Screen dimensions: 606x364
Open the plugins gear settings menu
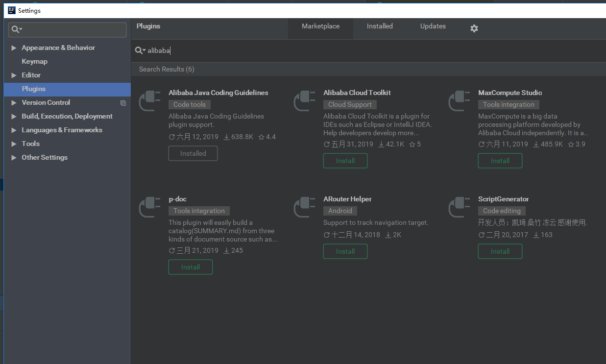[474, 28]
